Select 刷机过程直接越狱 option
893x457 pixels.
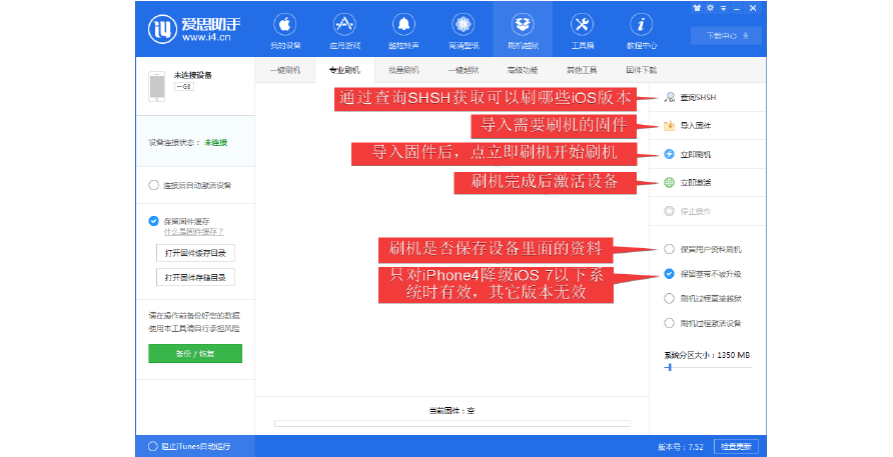(x=669, y=299)
